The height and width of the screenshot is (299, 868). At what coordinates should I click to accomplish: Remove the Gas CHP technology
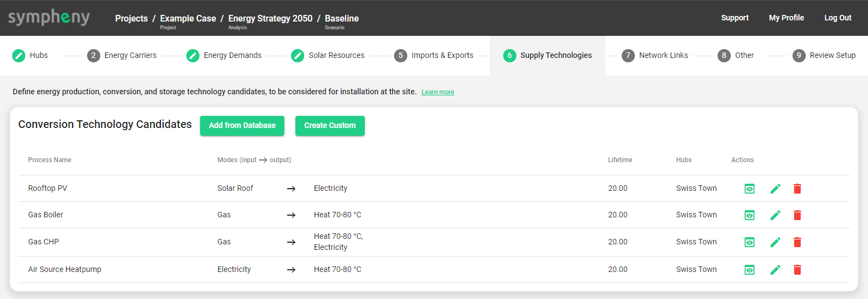click(797, 242)
